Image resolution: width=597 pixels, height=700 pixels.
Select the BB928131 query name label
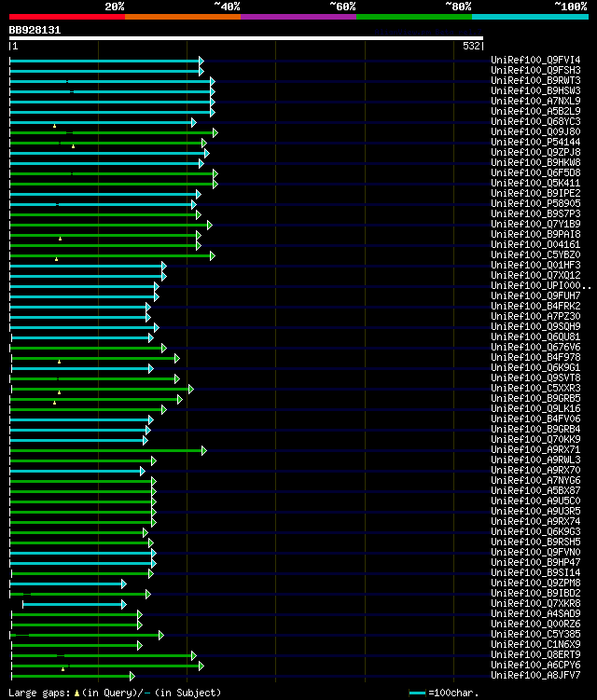[x=35, y=30]
